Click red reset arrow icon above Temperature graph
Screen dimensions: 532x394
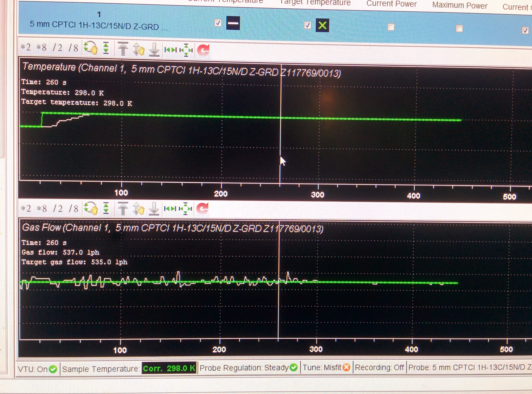[x=203, y=50]
